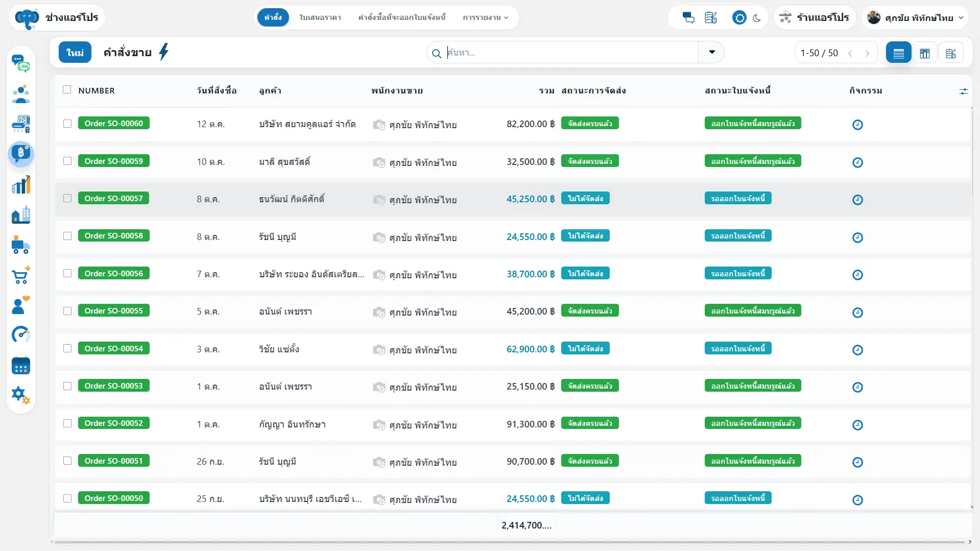Expand the search options dropdown arrow
This screenshot has width=980, height=551.
pyautogui.click(x=712, y=53)
